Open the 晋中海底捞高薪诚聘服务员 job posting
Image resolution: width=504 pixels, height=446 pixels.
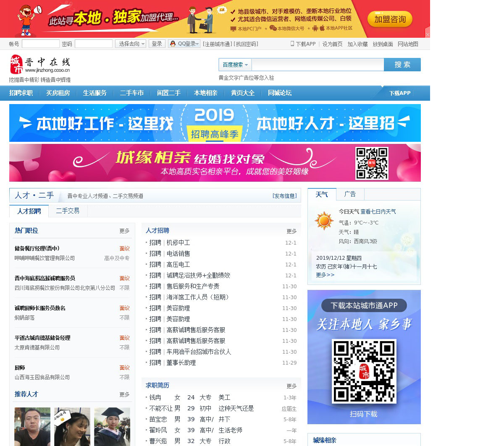pos(45,278)
